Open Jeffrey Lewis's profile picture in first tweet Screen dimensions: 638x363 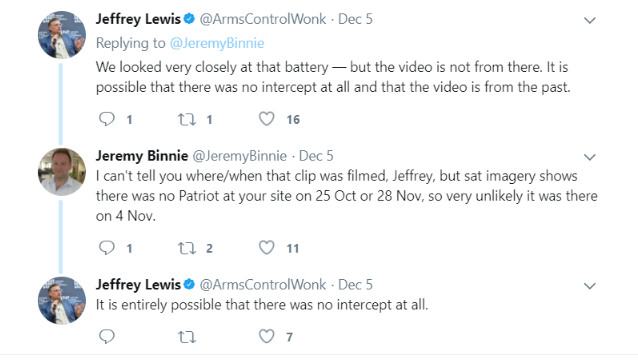coord(62,35)
